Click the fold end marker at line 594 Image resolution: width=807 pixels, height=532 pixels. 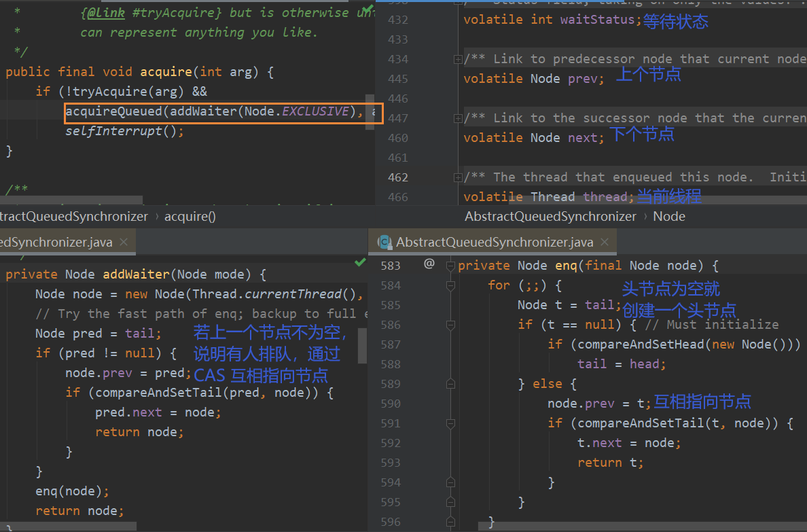coord(450,482)
